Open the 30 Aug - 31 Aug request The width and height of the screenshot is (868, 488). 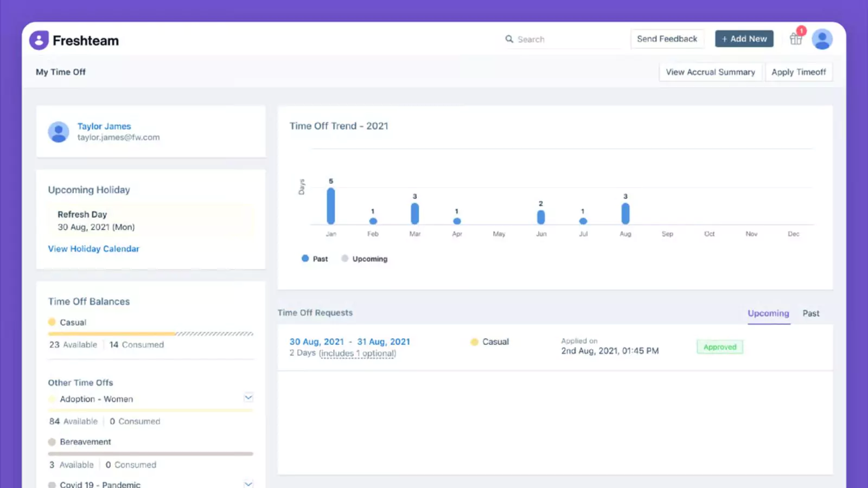point(350,342)
